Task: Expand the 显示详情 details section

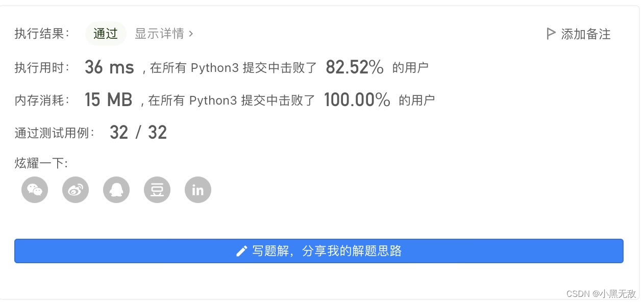Action: coord(160,34)
